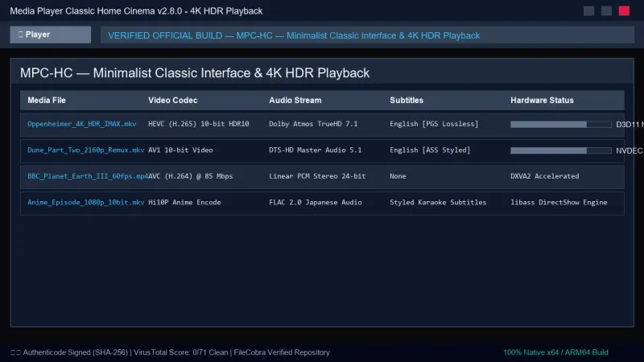The width and height of the screenshot is (644, 362).
Task: Select the Video Codec column header
Action: click(173, 100)
